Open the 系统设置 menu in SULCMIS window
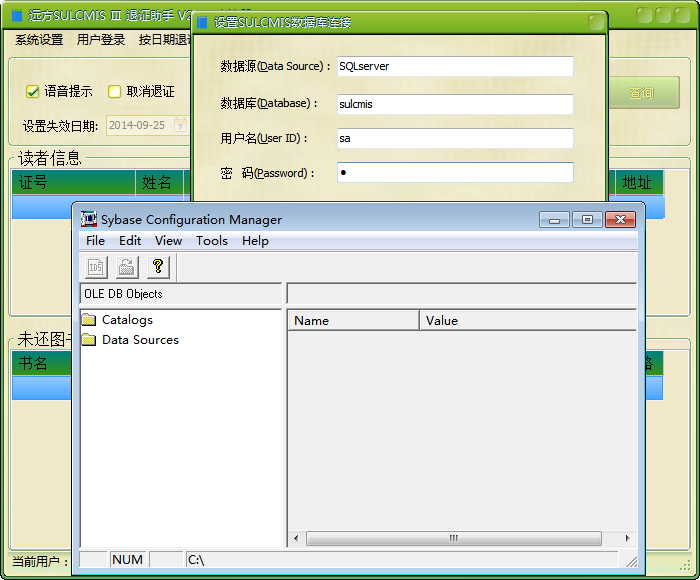The width and height of the screenshot is (700, 580). point(39,40)
